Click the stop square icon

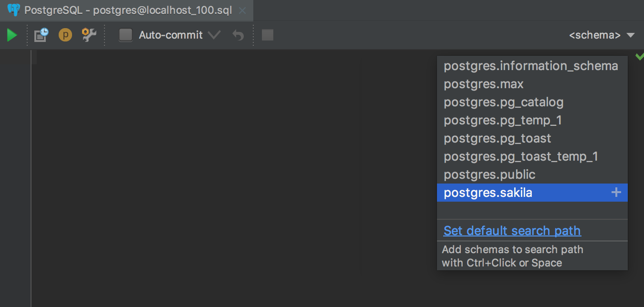268,35
